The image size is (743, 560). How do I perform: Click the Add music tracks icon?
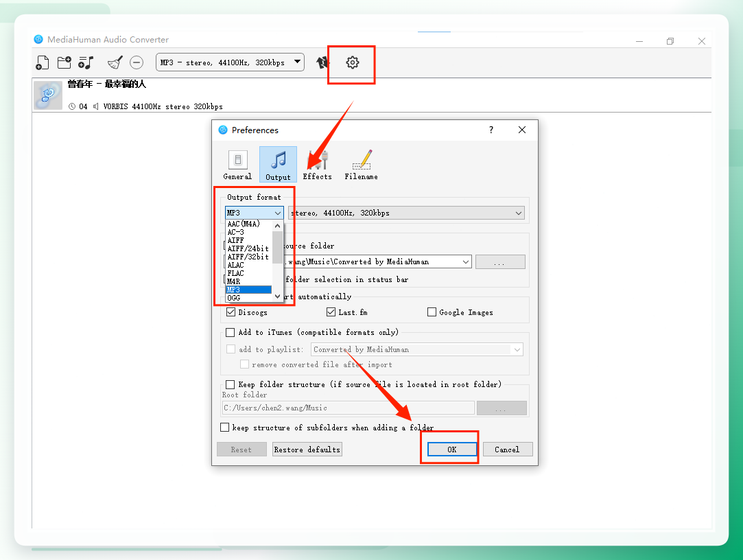86,62
